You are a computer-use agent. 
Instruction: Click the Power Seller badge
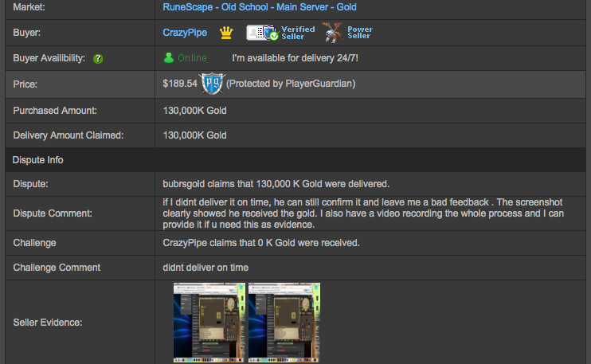click(x=347, y=33)
